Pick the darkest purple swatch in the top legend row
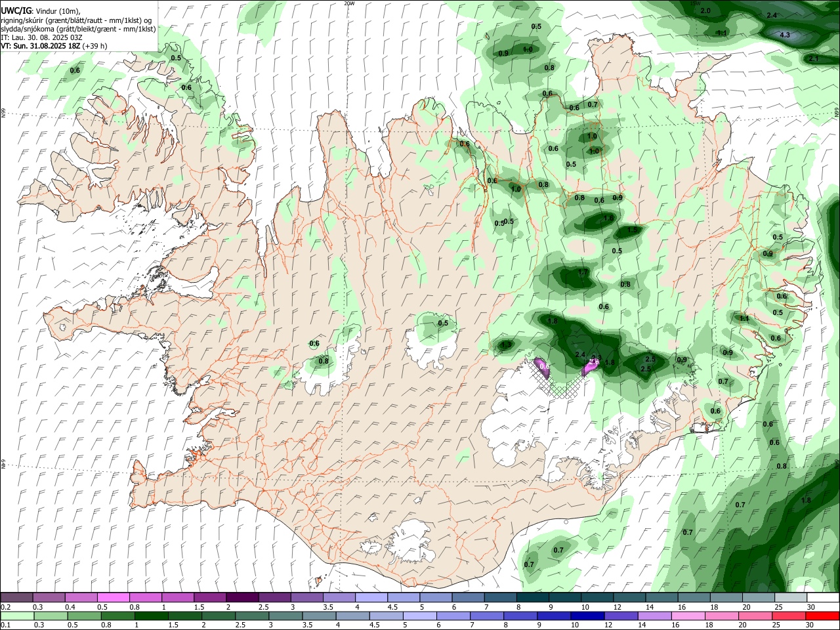 (x=241, y=597)
